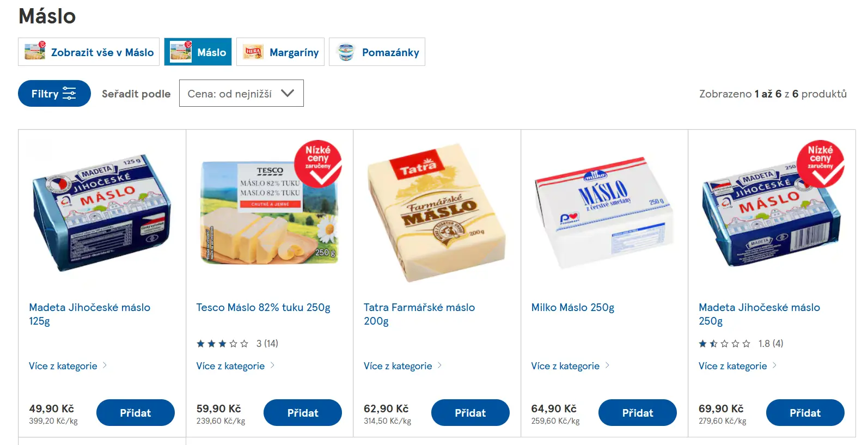Switch to the Margaríny category tab
The image size is (868, 445).
click(x=294, y=52)
